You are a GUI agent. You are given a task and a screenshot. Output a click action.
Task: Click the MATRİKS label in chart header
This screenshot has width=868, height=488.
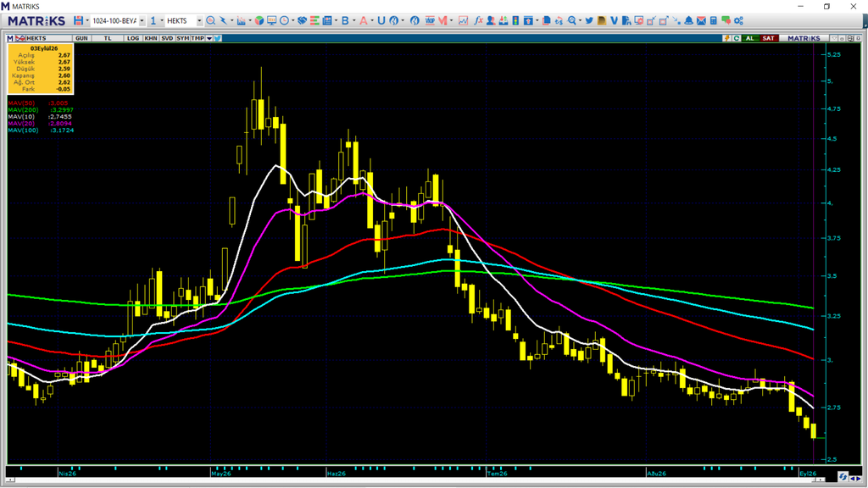coord(804,38)
